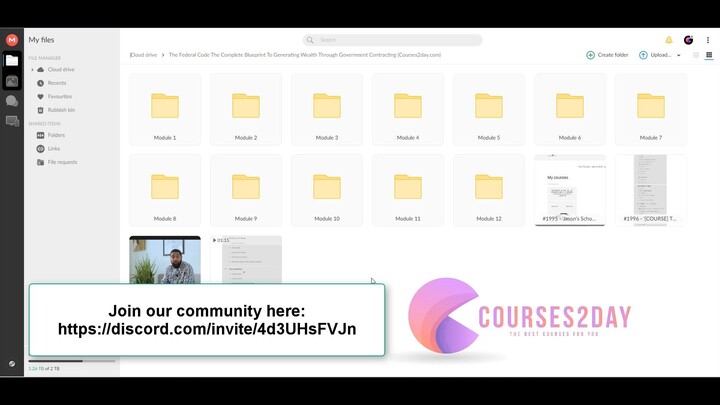The width and height of the screenshot is (720, 405).
Task: Click the user avatar icon
Action: pos(688,40)
